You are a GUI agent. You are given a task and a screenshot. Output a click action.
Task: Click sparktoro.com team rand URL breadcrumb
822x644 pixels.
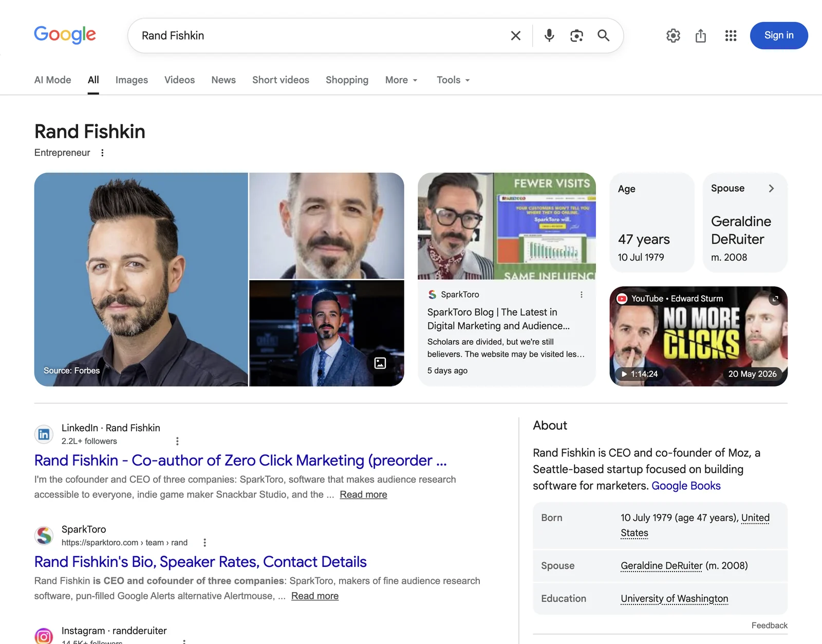point(124,542)
